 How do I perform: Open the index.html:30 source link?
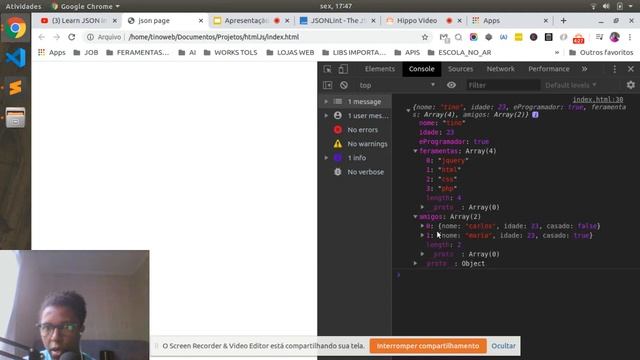point(598,100)
